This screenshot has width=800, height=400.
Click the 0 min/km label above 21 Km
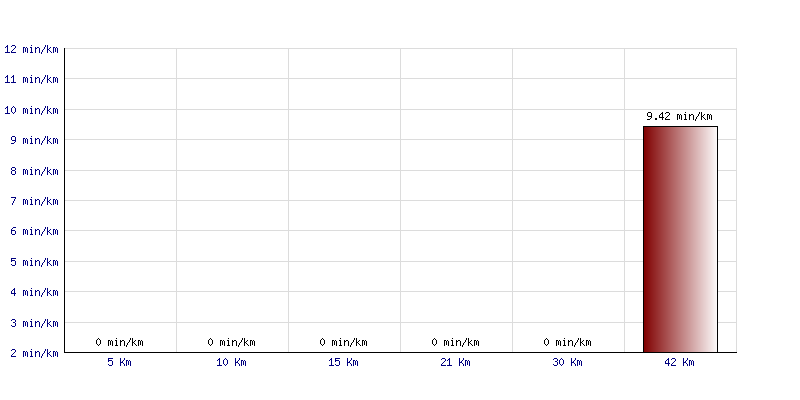point(455,342)
